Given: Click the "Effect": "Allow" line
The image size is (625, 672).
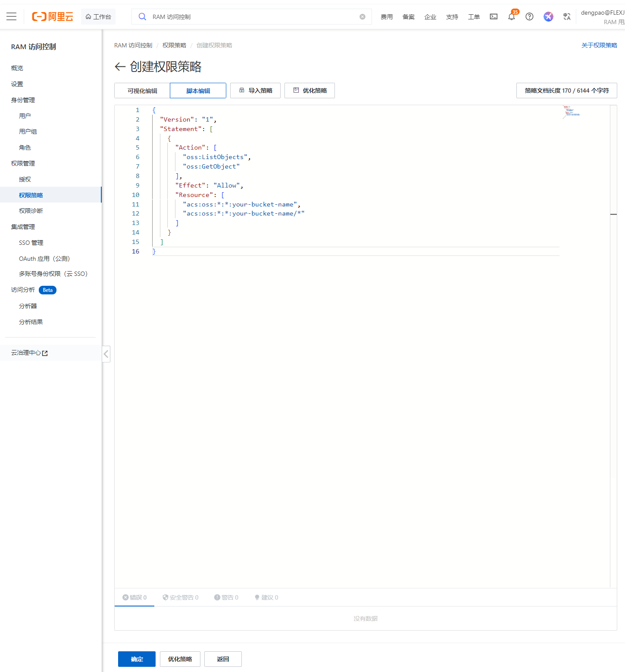Looking at the screenshot, I should (209, 185).
